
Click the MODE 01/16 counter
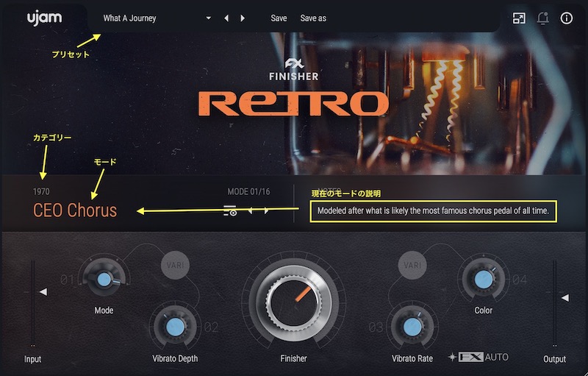point(248,192)
